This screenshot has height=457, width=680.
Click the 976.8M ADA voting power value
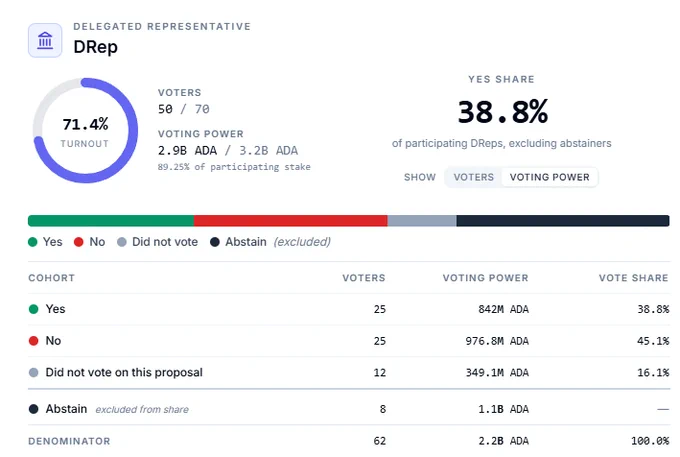(x=497, y=341)
